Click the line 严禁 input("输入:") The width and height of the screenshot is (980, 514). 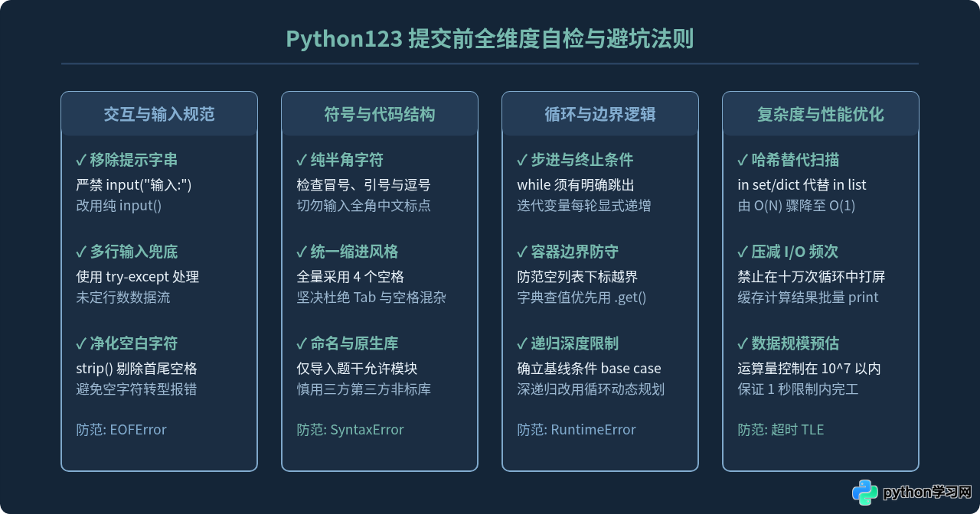click(134, 184)
